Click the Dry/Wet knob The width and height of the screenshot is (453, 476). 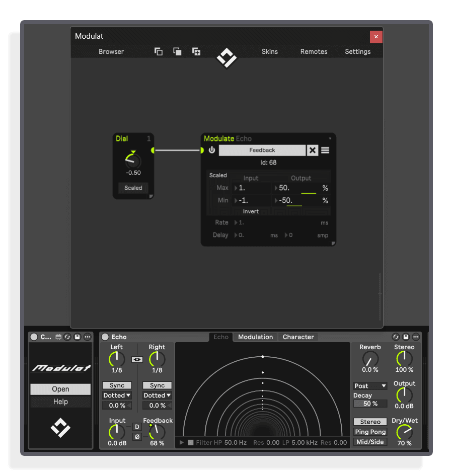404,432
